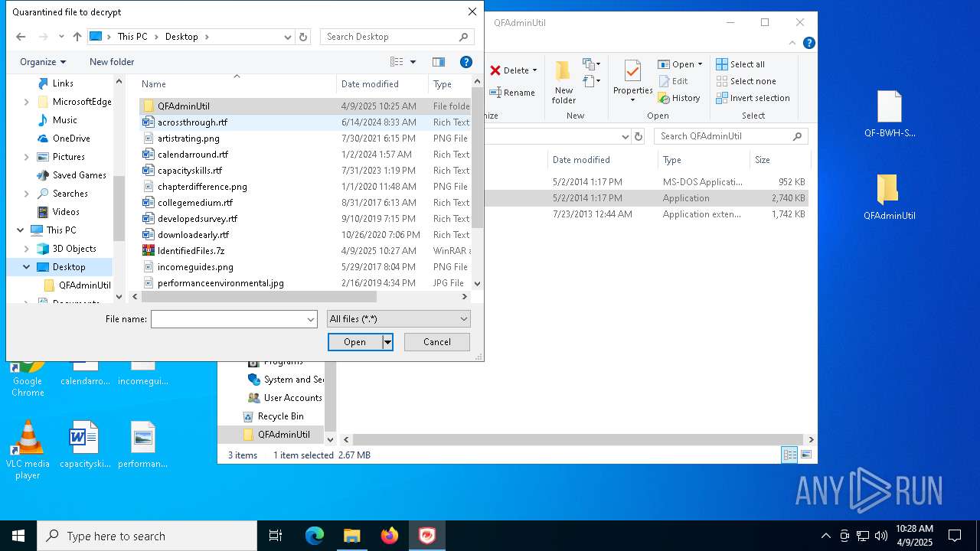Open the Organize menu
Image resolution: width=980 pixels, height=551 pixels.
click(43, 62)
